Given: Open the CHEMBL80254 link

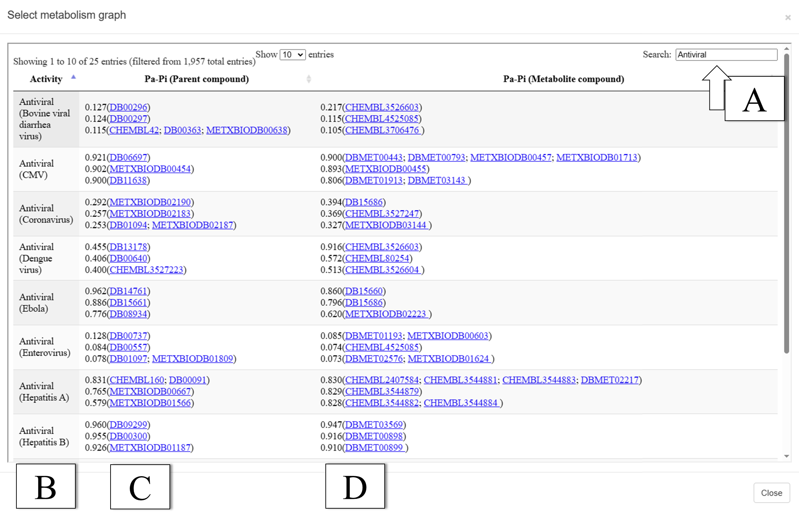Looking at the screenshot, I should click(377, 258).
